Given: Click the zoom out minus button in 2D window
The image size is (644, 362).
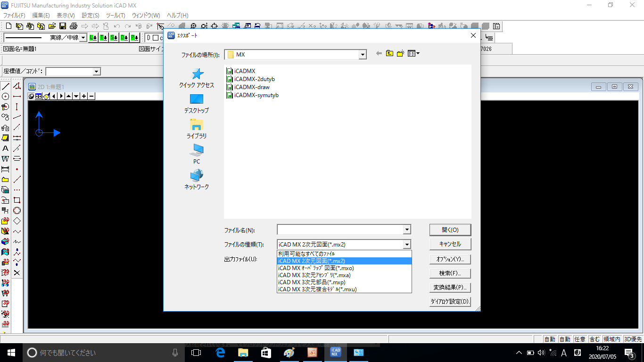Looking at the screenshot, I should [x=91, y=96].
